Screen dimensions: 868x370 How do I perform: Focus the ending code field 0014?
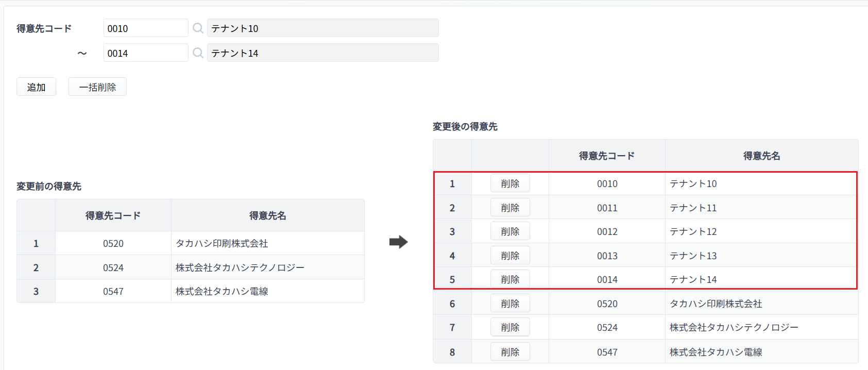pyautogui.click(x=146, y=53)
